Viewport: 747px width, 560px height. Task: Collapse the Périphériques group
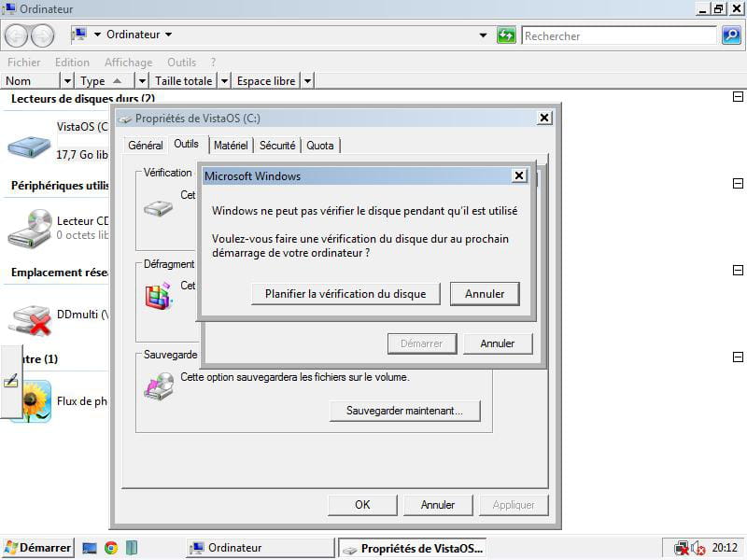click(x=738, y=183)
